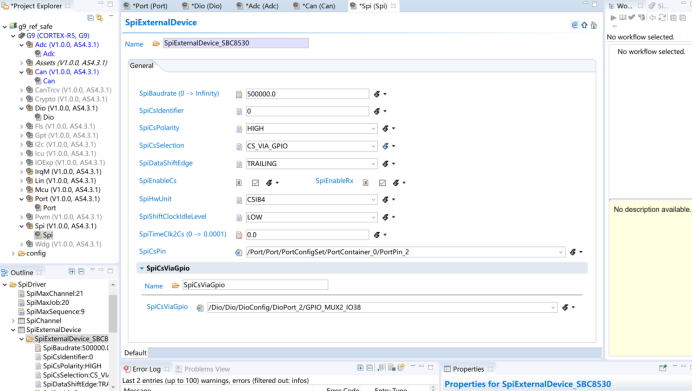693x391 pixels.
Task: Select the Spi node in Project Explorer
Action: [47, 235]
